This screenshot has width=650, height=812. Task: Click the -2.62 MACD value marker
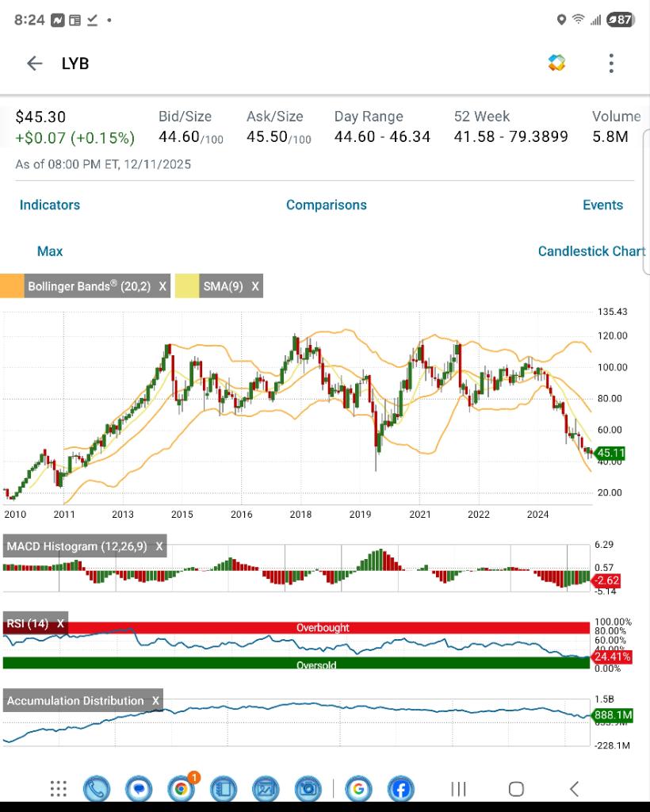pyautogui.click(x=606, y=580)
